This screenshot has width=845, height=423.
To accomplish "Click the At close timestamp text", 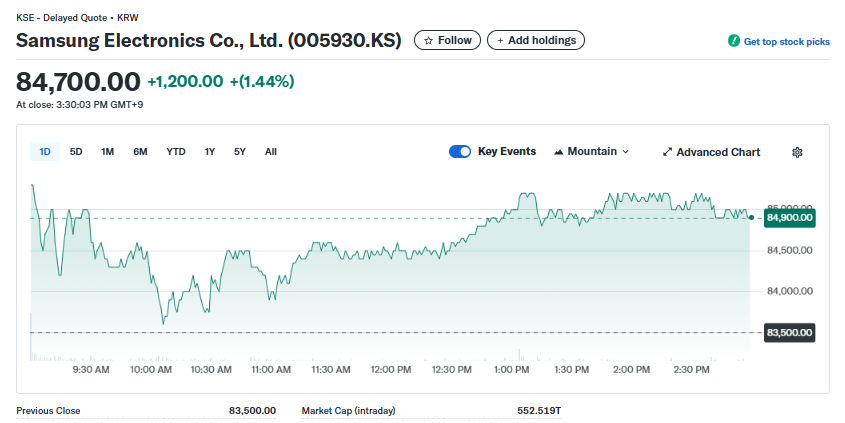I will [80, 105].
